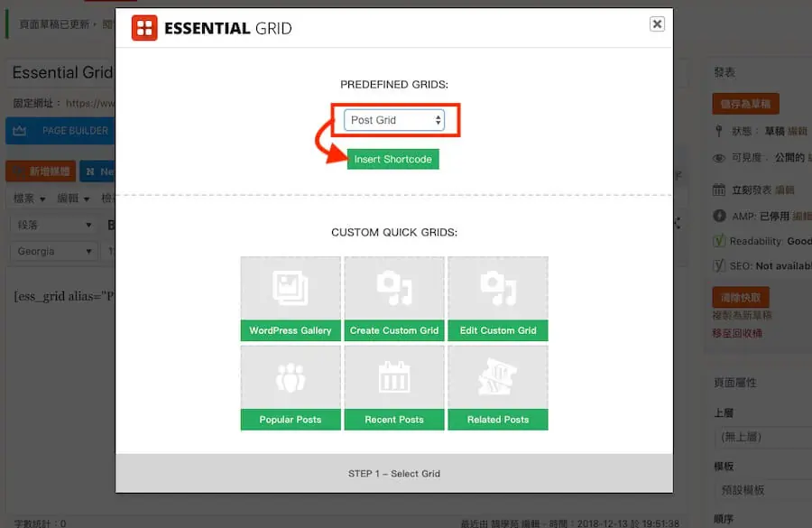Open the 上層 (無上層) dropdown

tap(762, 438)
